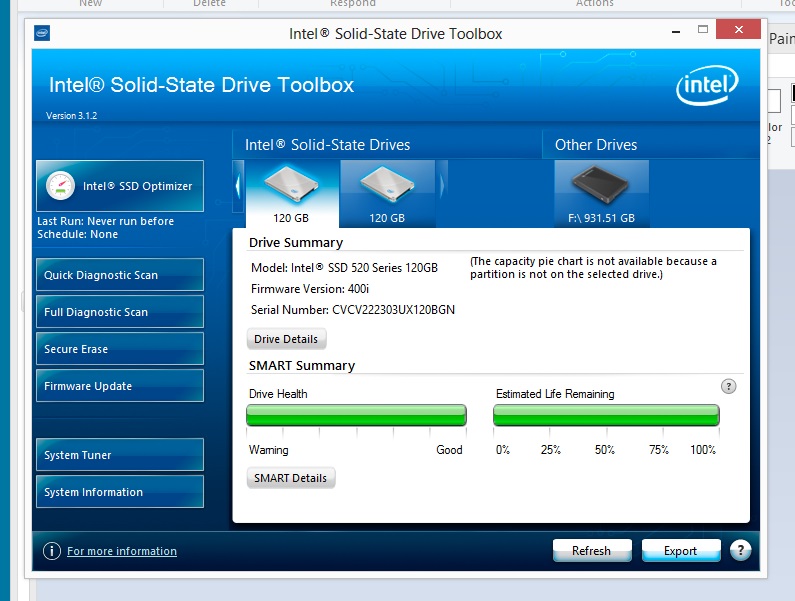Start the Full Diagnostic Scan
Viewport: 795px width, 601px height.
[x=120, y=312]
